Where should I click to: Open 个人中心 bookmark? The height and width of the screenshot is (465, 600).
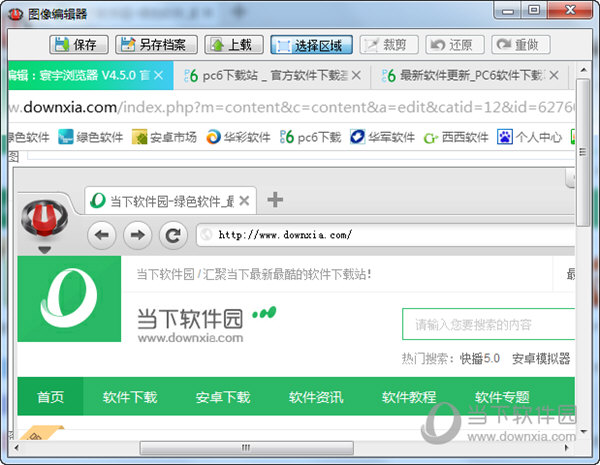click(x=529, y=137)
